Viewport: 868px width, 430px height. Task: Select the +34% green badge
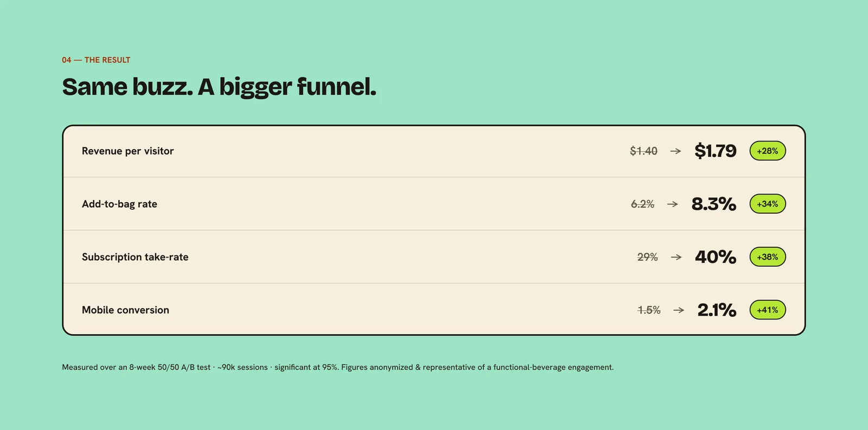768,204
